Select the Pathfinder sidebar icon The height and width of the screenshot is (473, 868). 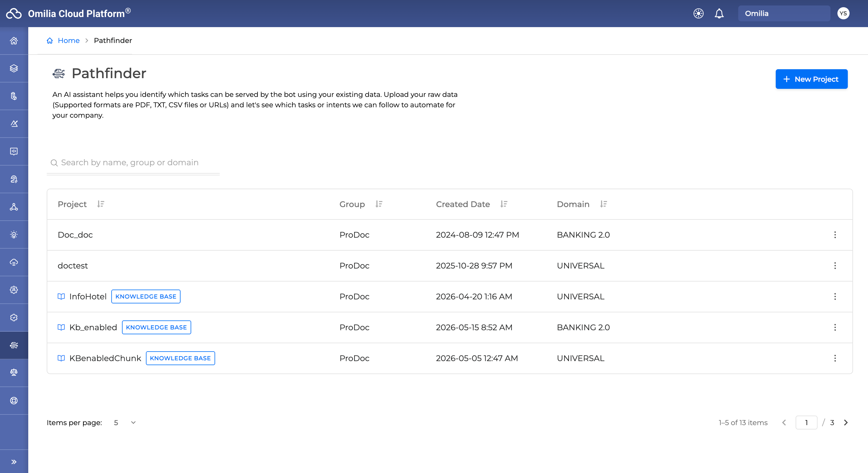click(x=14, y=345)
